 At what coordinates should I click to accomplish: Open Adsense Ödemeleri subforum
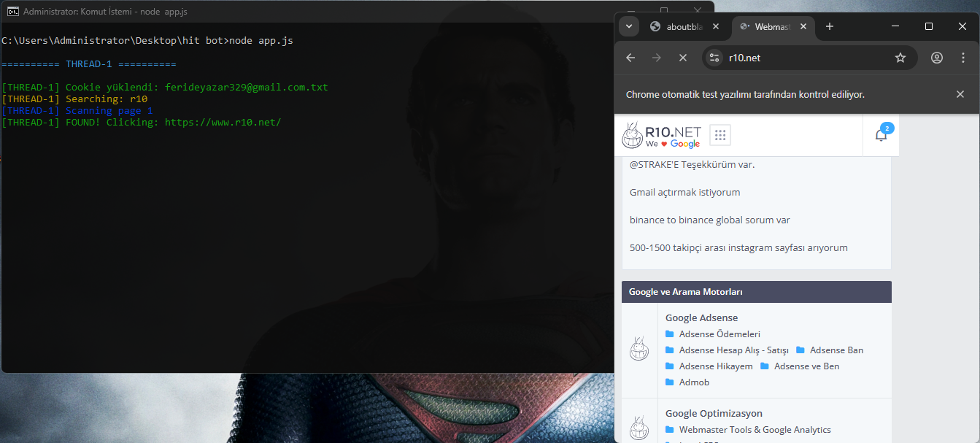tap(719, 334)
